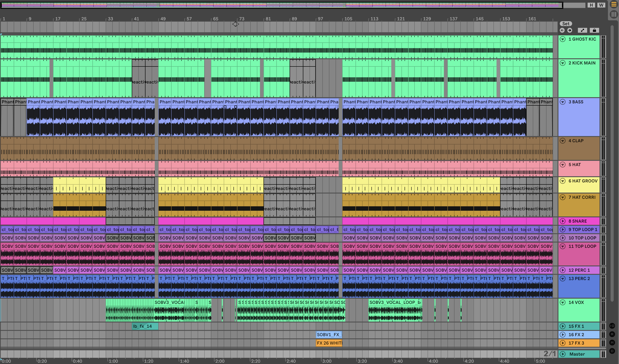Select the FX 26 WHITE clip
This screenshot has width=619, height=364.
[329, 343]
